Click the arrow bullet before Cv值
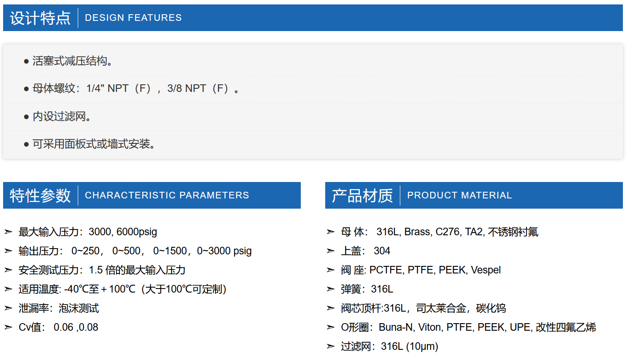The image size is (634, 364). pos(8,327)
